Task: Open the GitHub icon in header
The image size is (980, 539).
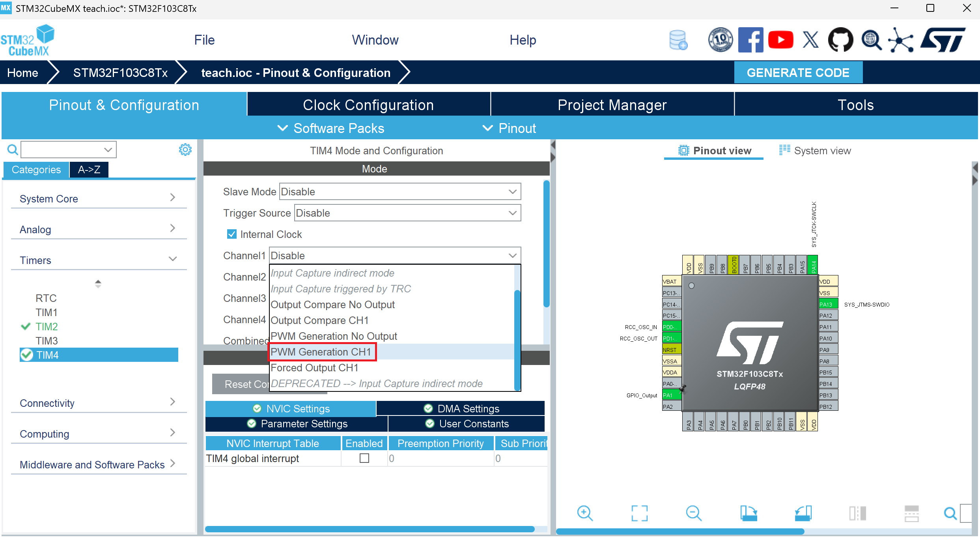Action: pos(840,40)
